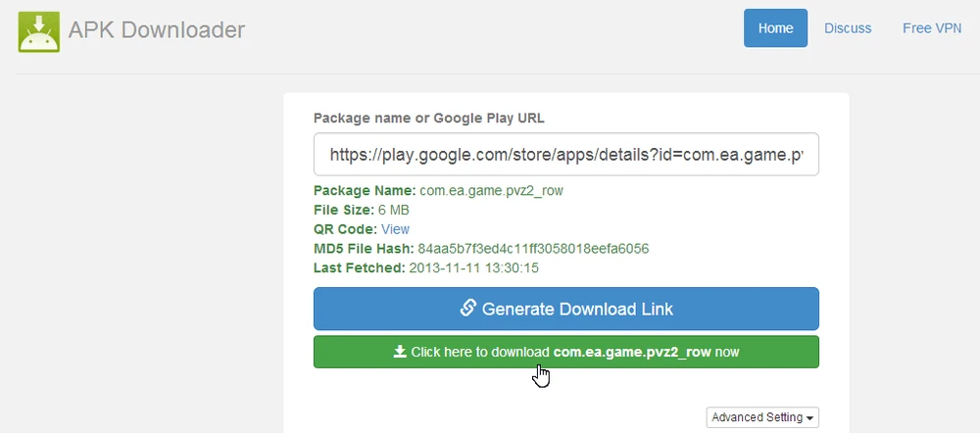
Task: Open the Home tab
Action: click(x=775, y=28)
